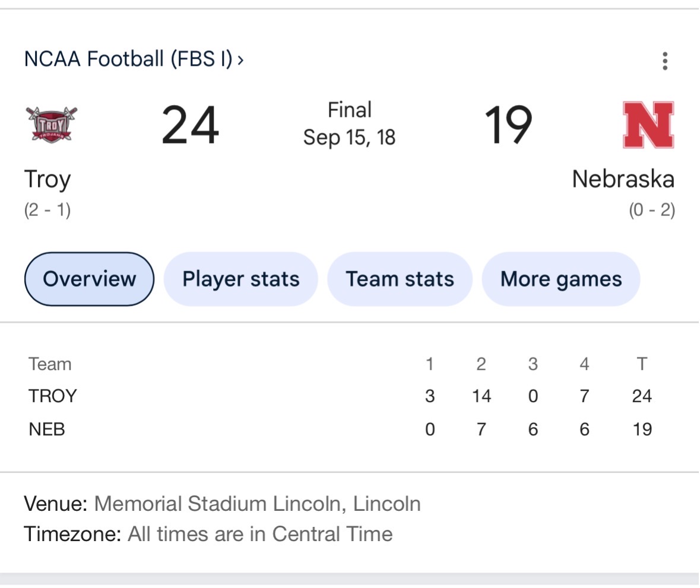700x588 pixels.
Task: Click Nebraska's final score of 19
Action: point(508,125)
